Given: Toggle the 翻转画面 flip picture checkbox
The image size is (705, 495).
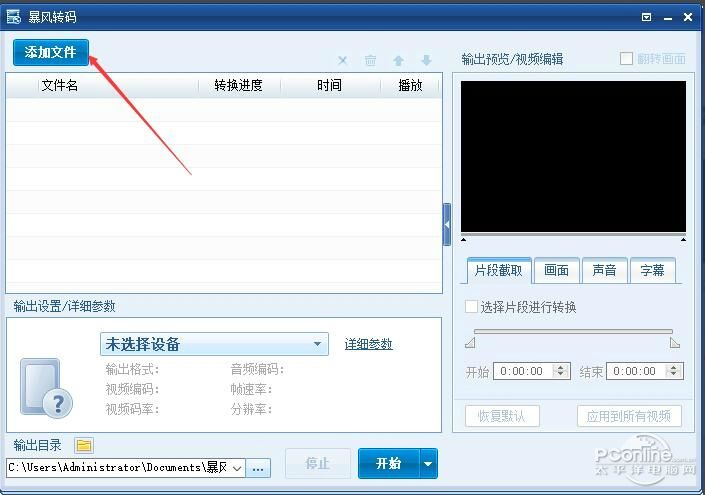Looking at the screenshot, I should 626,58.
